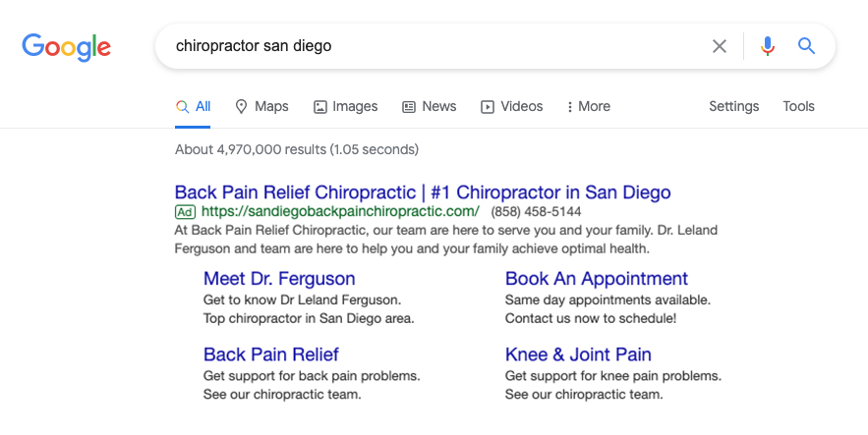Click the Google logo
The width and height of the screenshot is (868, 435).
pyautogui.click(x=67, y=47)
